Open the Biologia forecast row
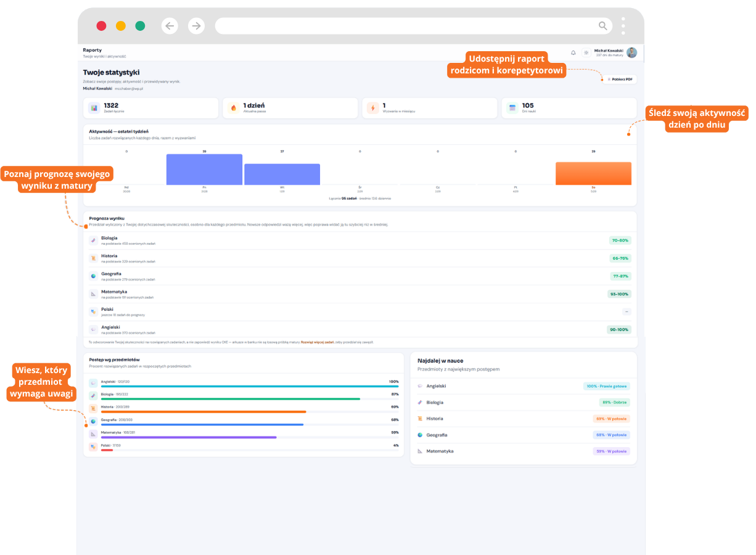Image resolution: width=756 pixels, height=555 pixels. click(x=360, y=240)
